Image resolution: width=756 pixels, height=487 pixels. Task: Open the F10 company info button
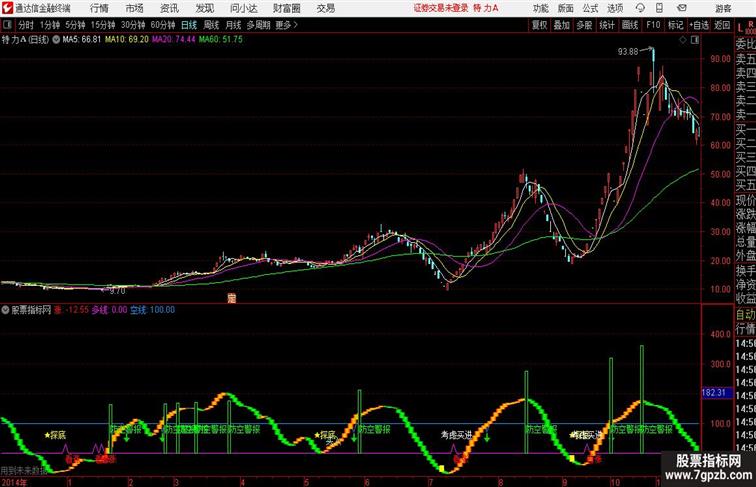point(653,25)
